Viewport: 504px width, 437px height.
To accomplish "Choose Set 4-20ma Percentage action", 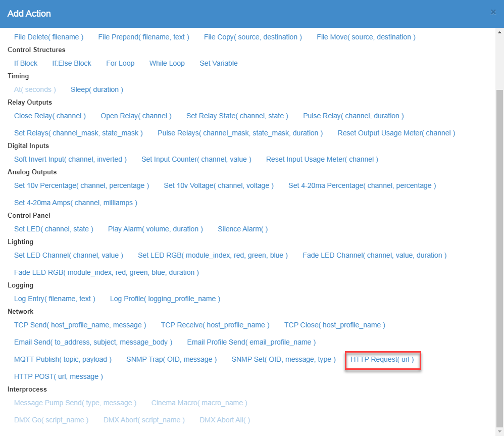I will pos(362,186).
